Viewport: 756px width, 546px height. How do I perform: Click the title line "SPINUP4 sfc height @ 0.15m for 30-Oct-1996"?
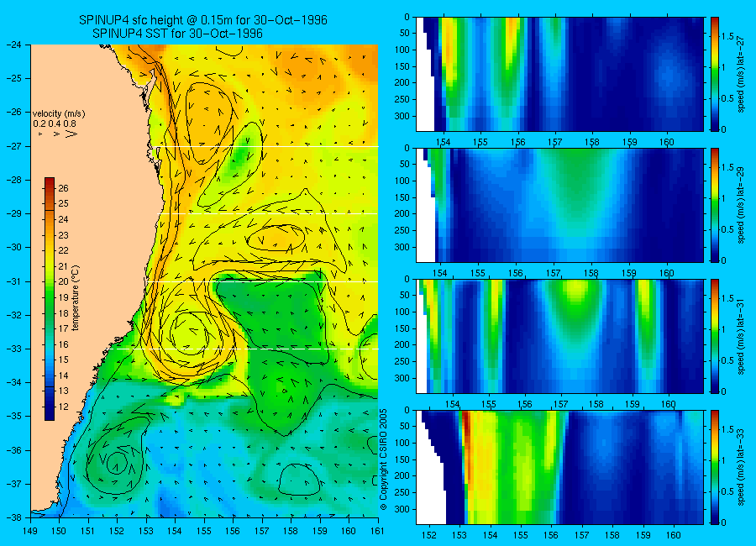pyautogui.click(x=203, y=20)
